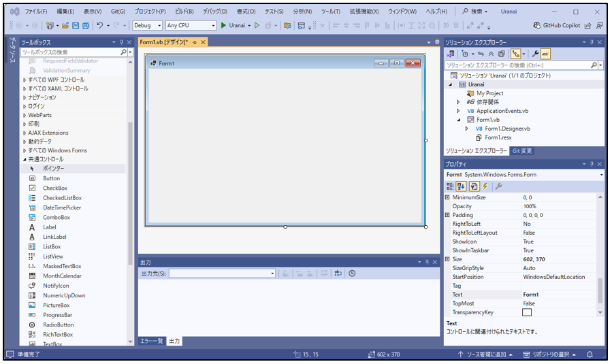This screenshot has width=612, height=364.
Task: Toggle the Preview Selected Items button in Solution Explorer
Action: [546, 54]
